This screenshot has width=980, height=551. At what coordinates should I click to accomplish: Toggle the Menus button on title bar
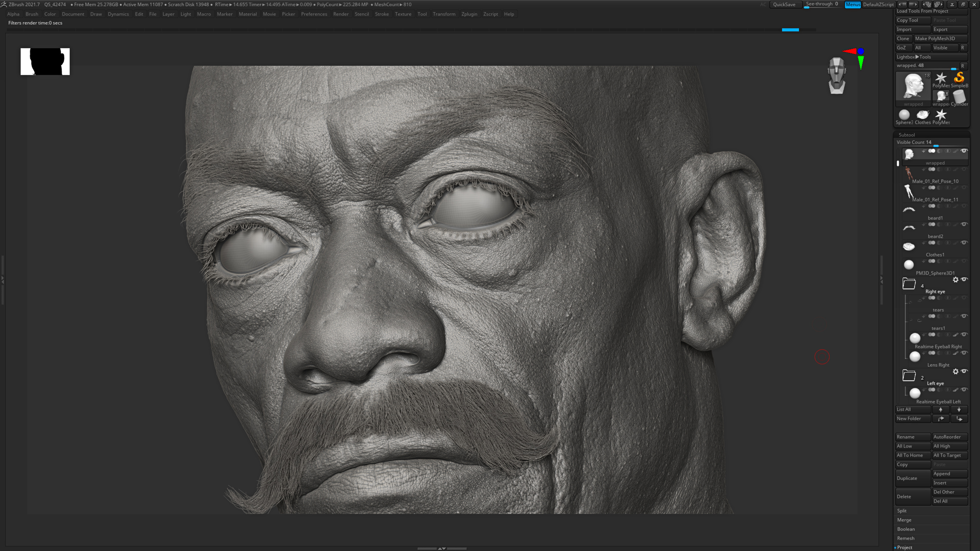pos(853,5)
